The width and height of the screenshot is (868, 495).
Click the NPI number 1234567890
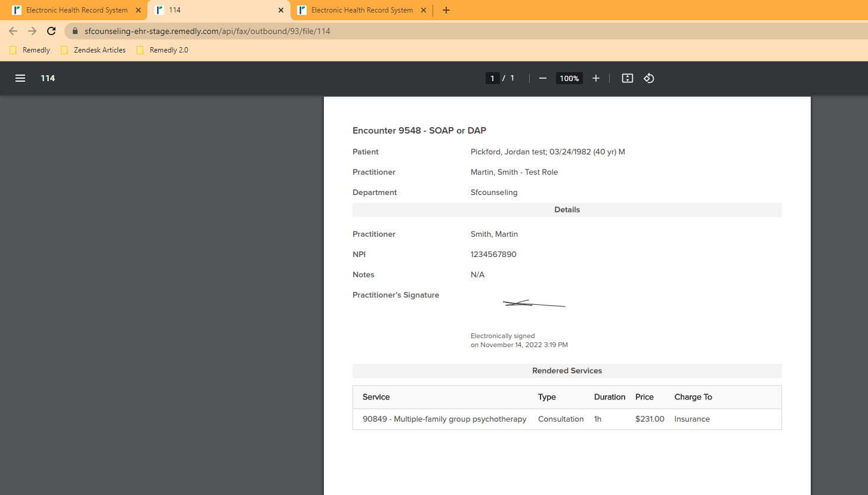coord(493,255)
